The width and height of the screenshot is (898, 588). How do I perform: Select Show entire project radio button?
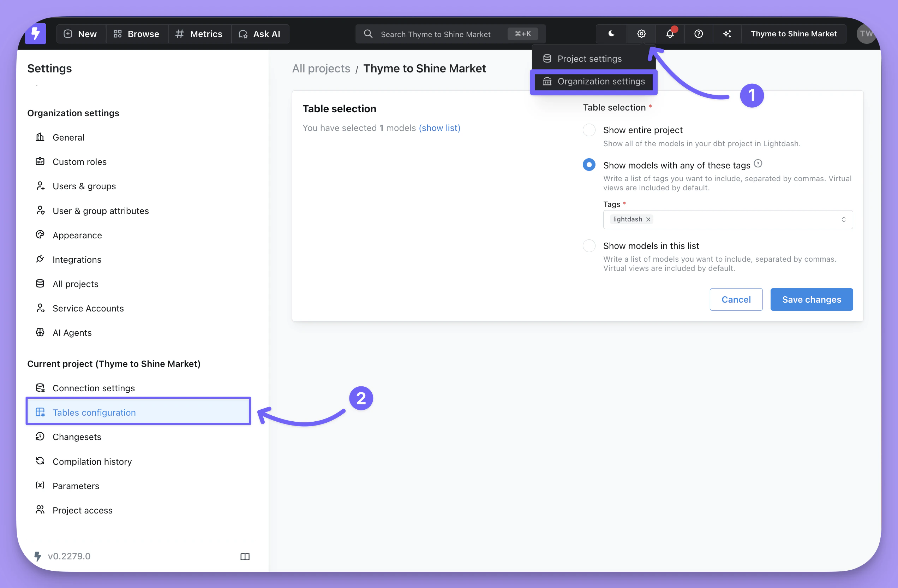pyautogui.click(x=589, y=130)
